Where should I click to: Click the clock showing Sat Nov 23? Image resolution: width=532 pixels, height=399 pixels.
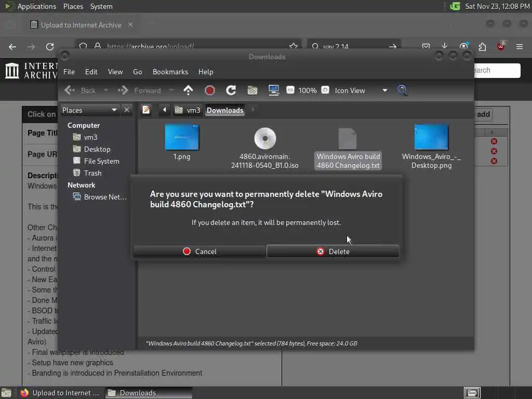click(497, 6)
